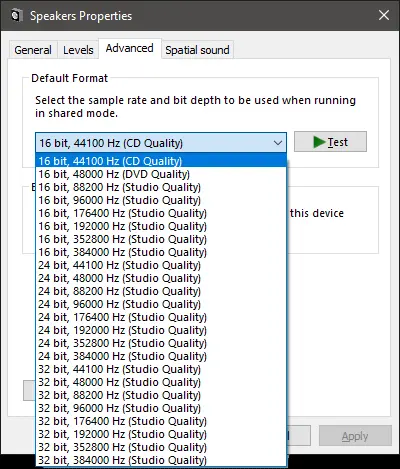
Task: Collapse the Default Format dropdown arrow
Action: 277,143
